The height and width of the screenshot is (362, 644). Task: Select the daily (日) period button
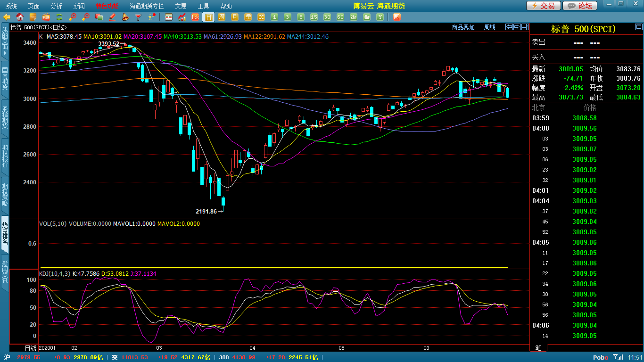point(208,17)
